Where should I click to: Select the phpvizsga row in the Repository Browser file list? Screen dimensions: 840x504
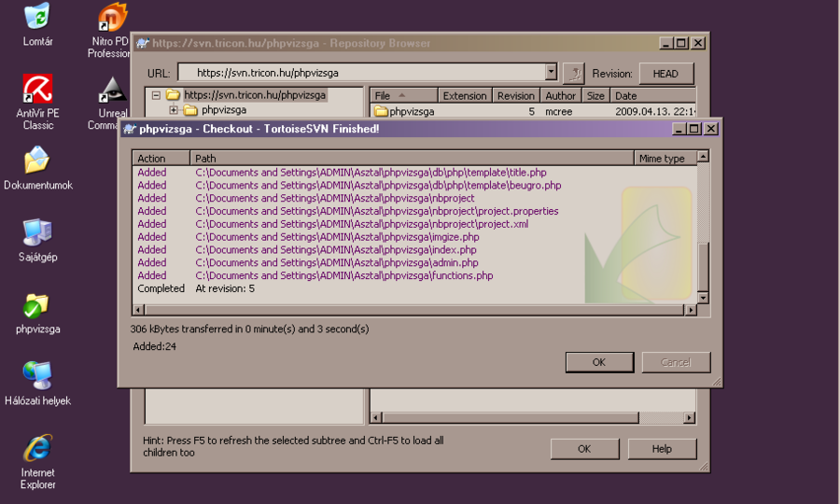(533, 111)
